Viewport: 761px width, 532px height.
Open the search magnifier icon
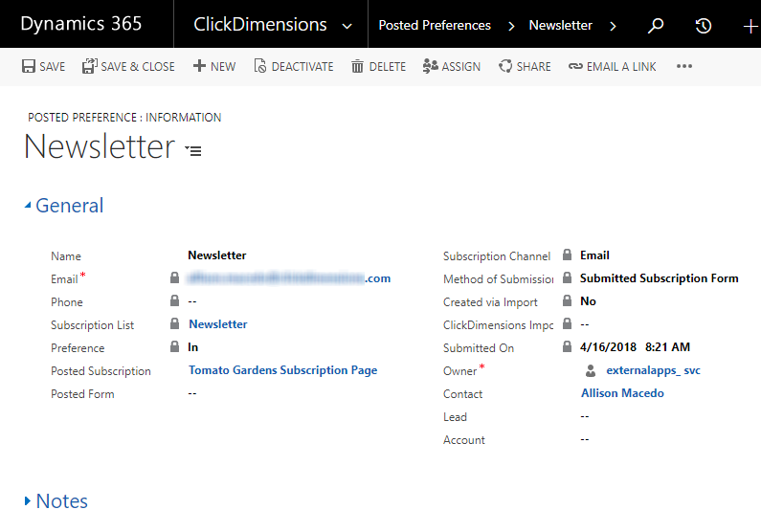point(656,25)
